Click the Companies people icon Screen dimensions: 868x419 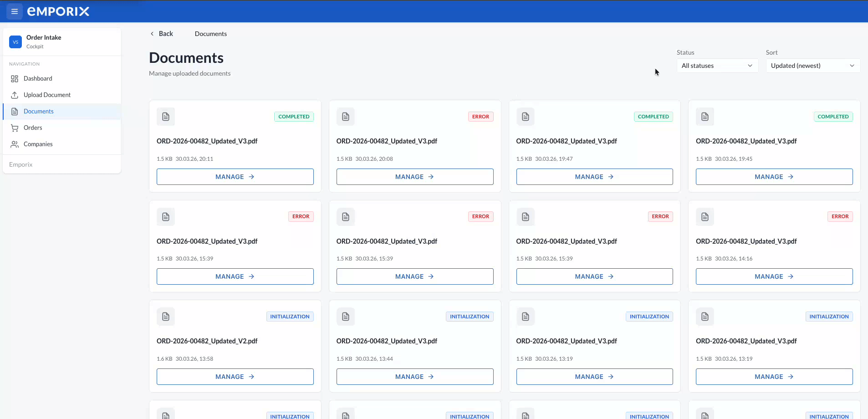click(15, 144)
